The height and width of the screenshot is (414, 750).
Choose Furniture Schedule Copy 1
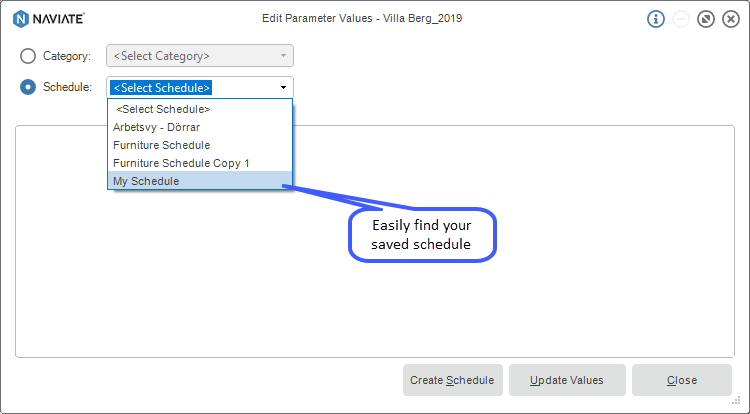pyautogui.click(x=181, y=163)
